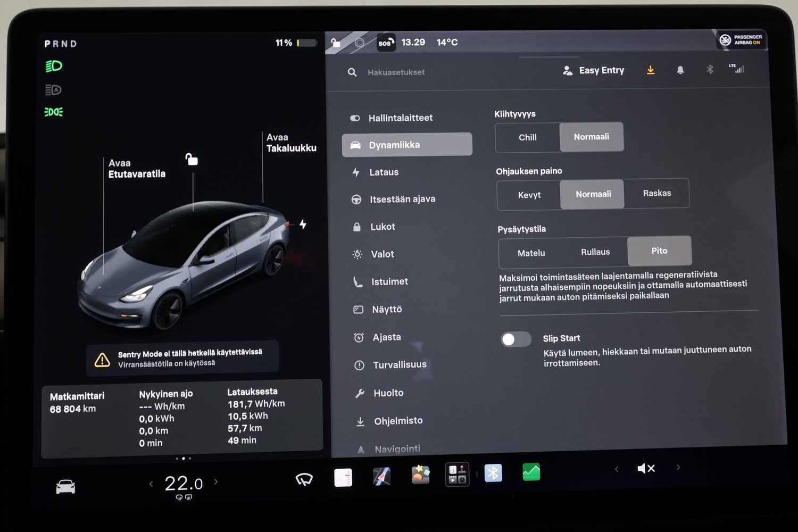Tap the Sentry Mode unavailable notice
The width and height of the screenshot is (798, 532).
coord(182,358)
